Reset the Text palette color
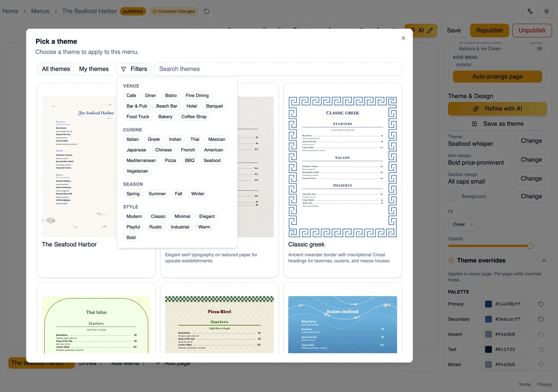This screenshot has width=558, height=392. pos(541,349)
